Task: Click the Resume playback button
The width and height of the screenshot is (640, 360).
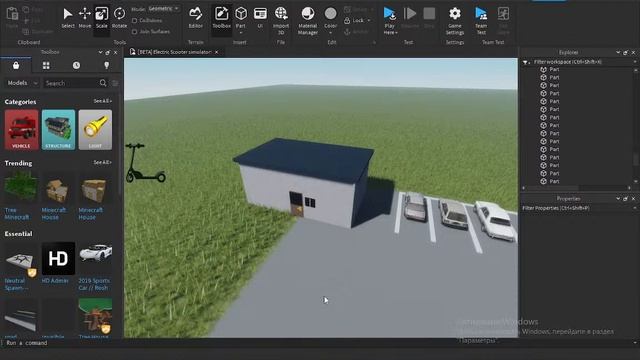Action: [x=410, y=18]
